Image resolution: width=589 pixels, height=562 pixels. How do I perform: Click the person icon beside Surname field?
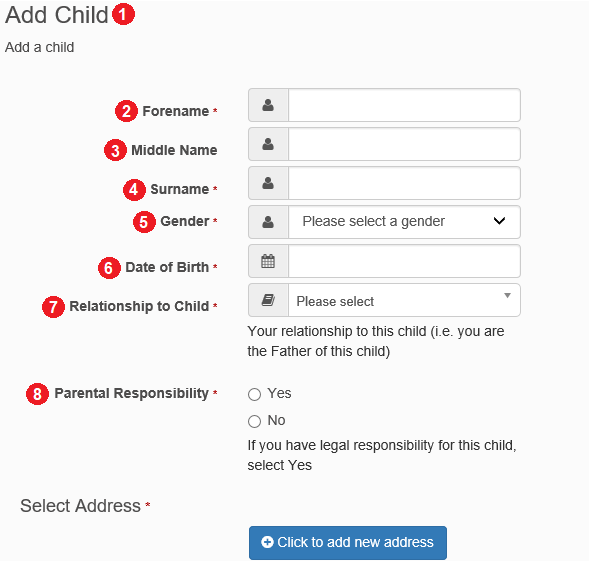(x=268, y=183)
